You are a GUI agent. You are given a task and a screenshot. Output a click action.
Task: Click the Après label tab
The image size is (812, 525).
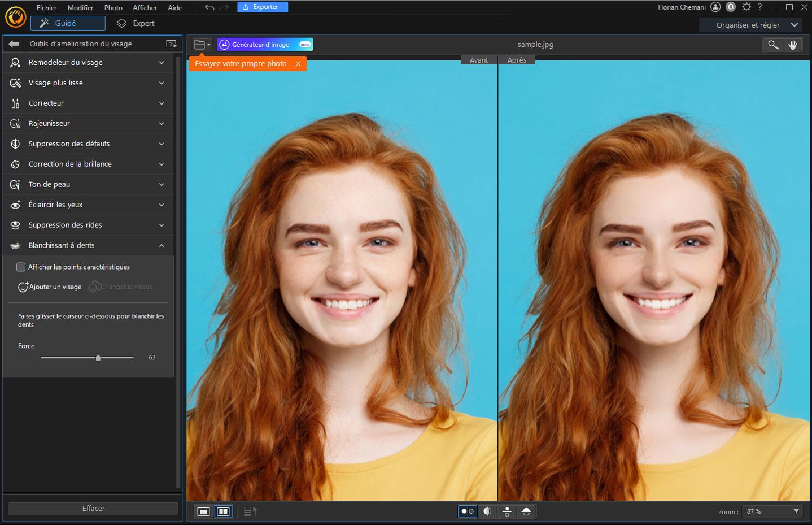pyautogui.click(x=517, y=60)
